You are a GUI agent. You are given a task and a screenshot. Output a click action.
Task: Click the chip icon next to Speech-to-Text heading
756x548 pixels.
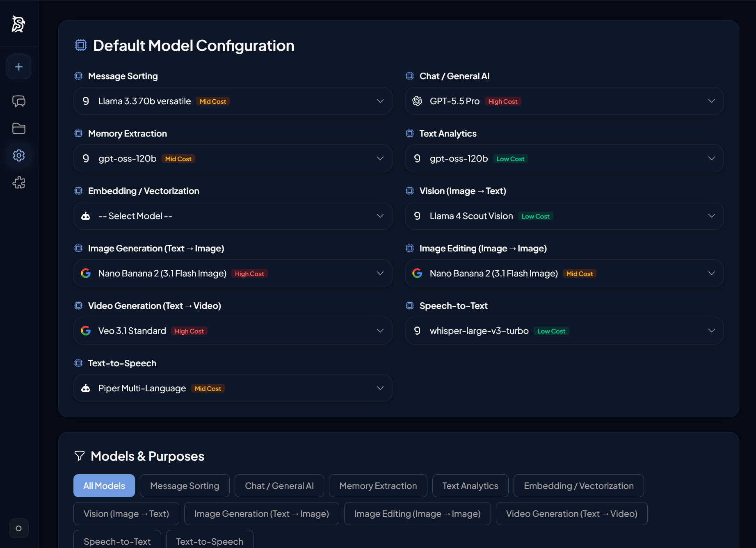(x=410, y=306)
